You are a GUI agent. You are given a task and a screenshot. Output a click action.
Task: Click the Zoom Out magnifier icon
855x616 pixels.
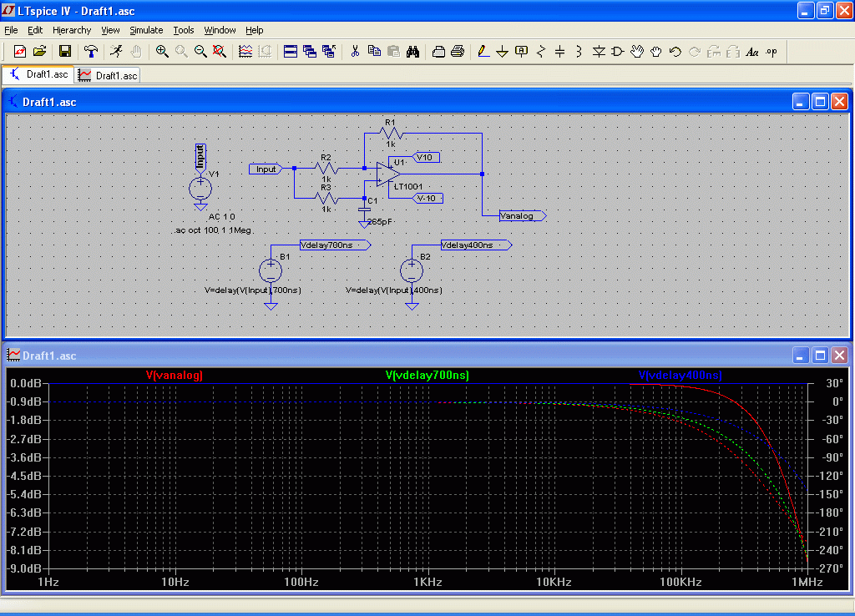[200, 51]
